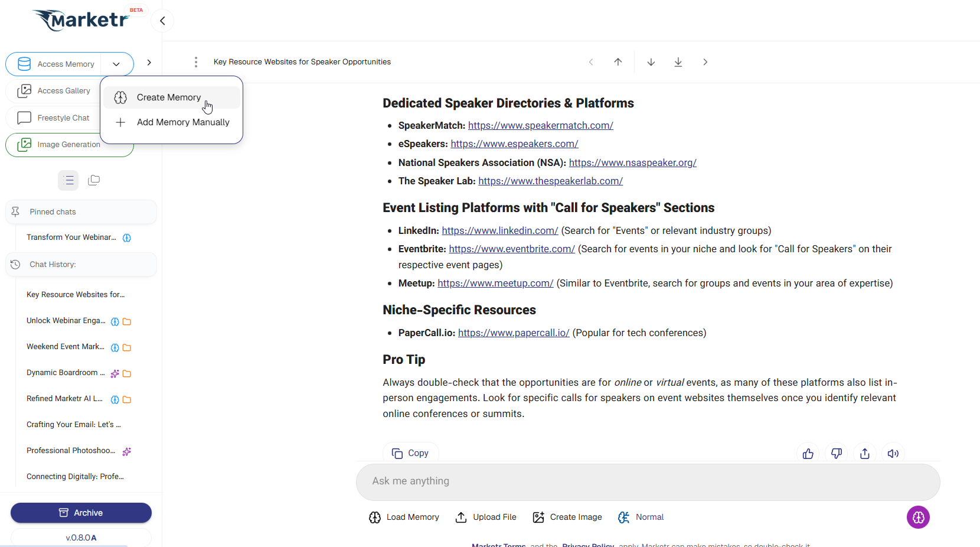The height and width of the screenshot is (547, 980).
Task: Click the Archive button
Action: [81, 513]
